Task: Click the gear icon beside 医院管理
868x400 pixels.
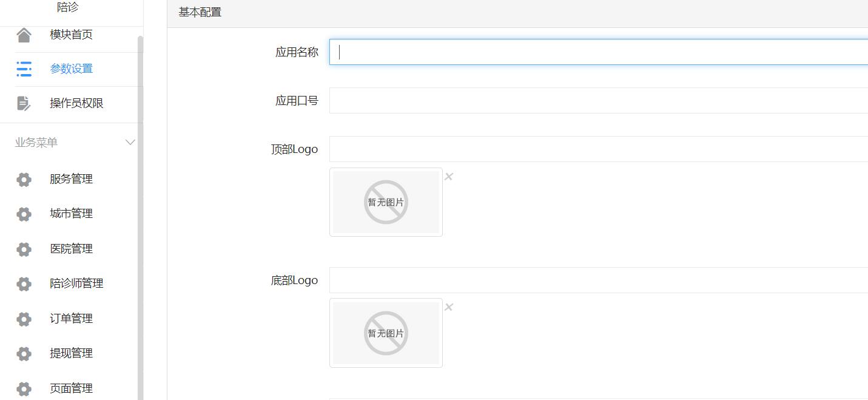Action: (x=24, y=249)
